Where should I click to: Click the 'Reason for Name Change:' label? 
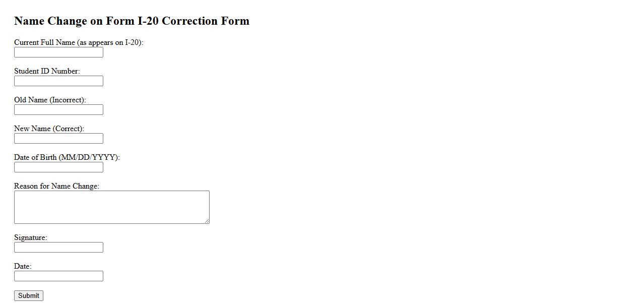pyautogui.click(x=56, y=186)
